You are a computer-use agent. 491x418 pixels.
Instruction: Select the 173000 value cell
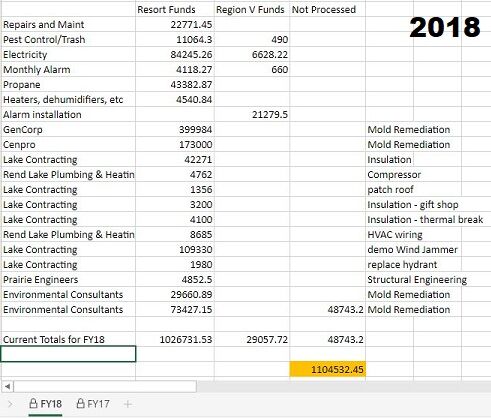(x=175, y=144)
